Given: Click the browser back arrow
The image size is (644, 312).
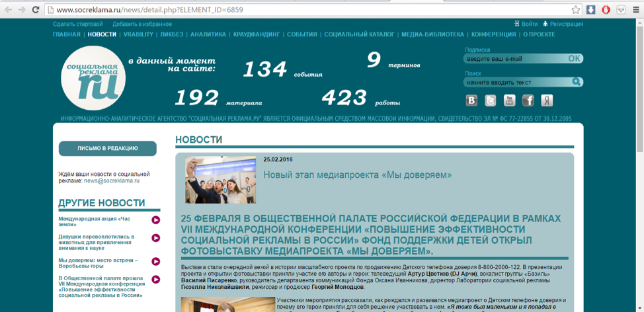Looking at the screenshot, I should pyautogui.click(x=8, y=9).
